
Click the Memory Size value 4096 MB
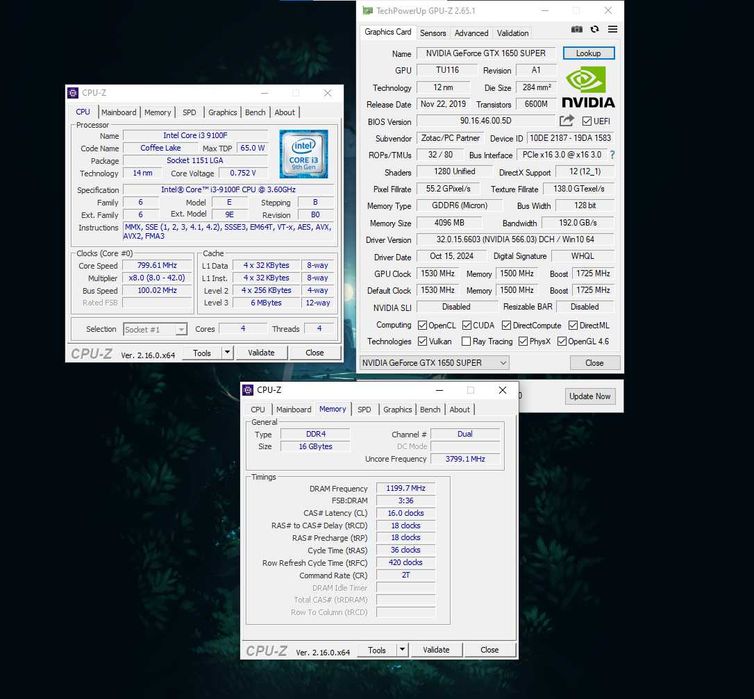pyautogui.click(x=449, y=223)
